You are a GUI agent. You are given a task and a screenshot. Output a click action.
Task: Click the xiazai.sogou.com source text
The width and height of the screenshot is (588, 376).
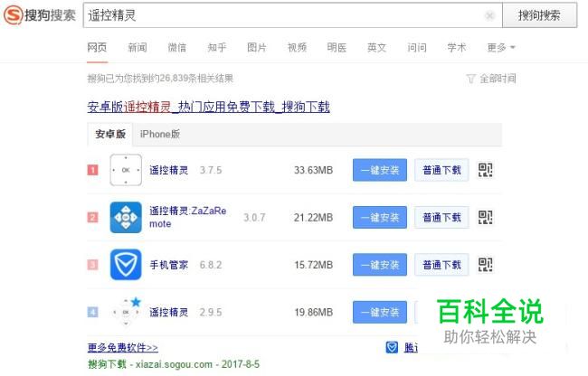[174, 364]
